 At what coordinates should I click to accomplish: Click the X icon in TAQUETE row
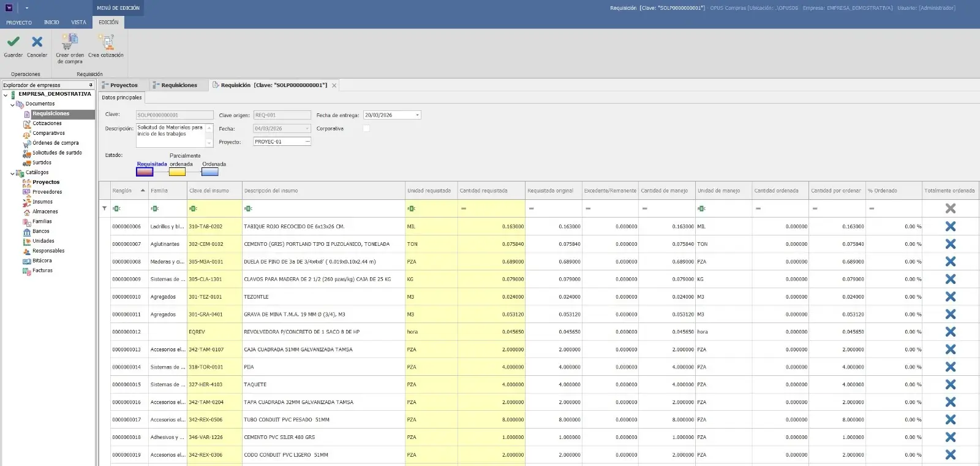tap(950, 384)
